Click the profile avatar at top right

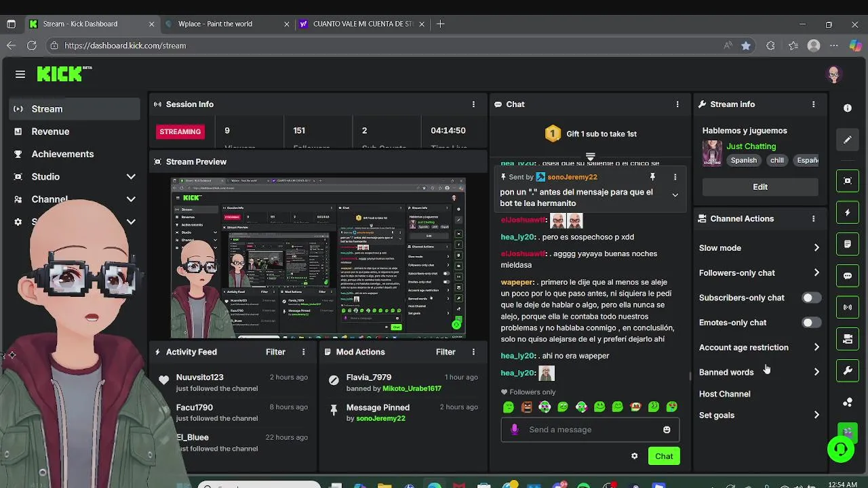pyautogui.click(x=834, y=75)
